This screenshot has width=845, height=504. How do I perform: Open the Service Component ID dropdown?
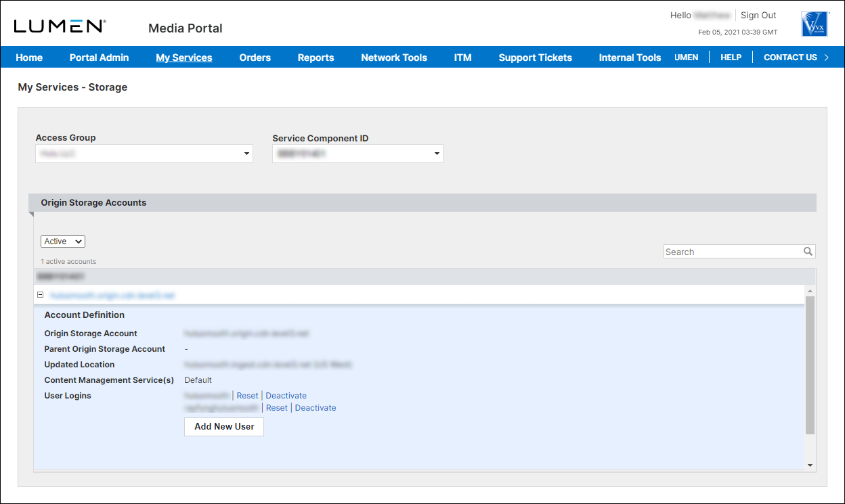357,154
